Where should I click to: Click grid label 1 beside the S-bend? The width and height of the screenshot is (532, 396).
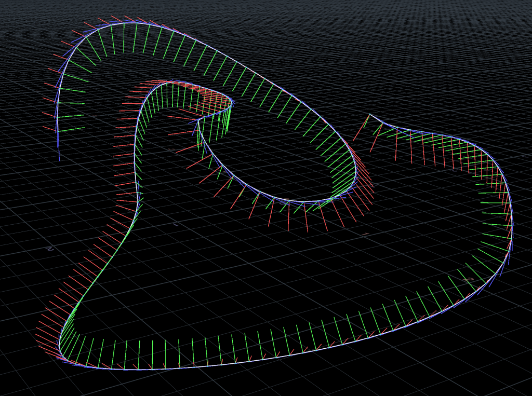point(176,225)
